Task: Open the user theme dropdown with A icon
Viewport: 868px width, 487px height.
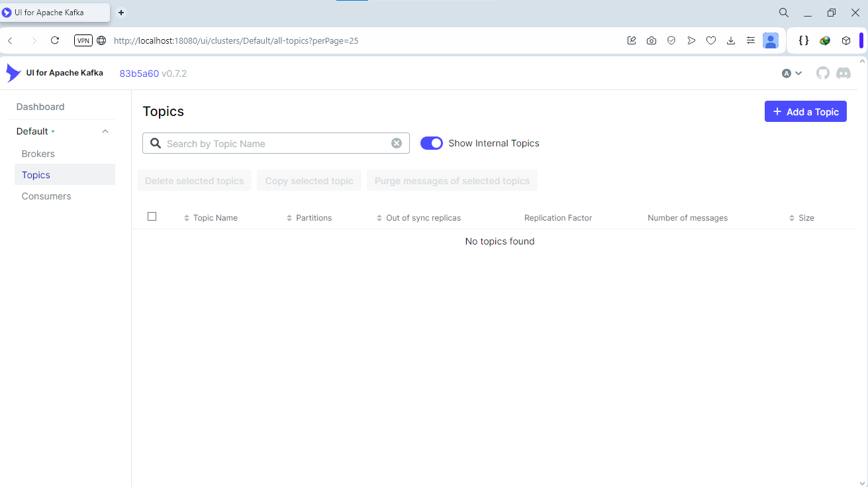Action: coord(792,73)
